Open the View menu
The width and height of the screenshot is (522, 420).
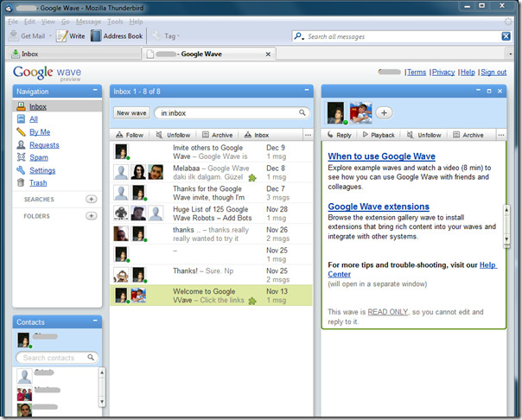tap(48, 22)
